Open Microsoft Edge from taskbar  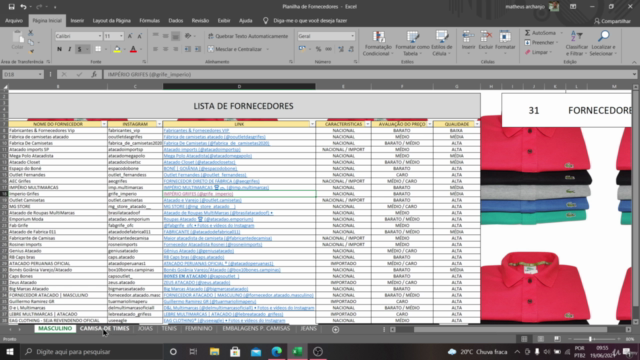coord(277,351)
